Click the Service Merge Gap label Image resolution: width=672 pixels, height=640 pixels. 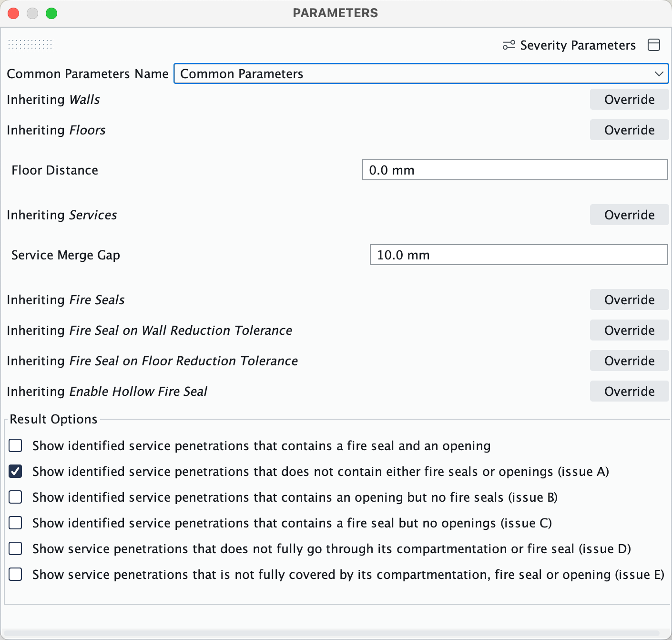(x=66, y=255)
